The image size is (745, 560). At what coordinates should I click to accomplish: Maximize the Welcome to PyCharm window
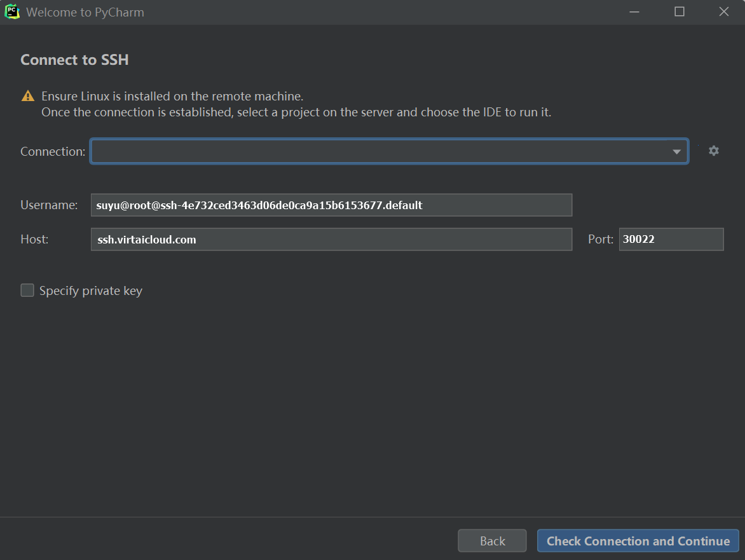pyautogui.click(x=679, y=12)
